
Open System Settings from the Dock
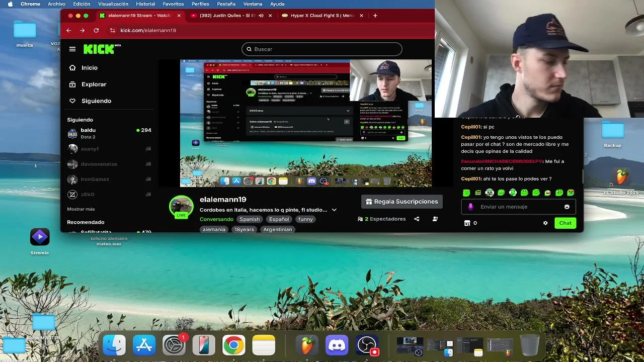pos(174,346)
